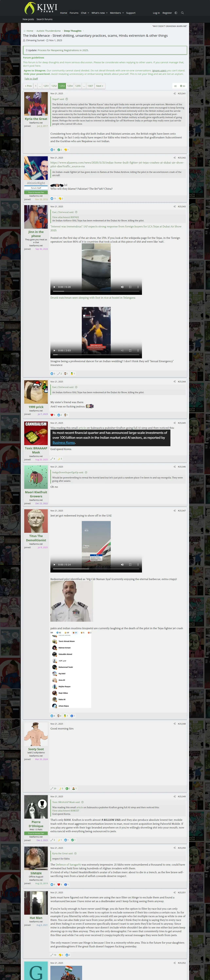Play the 0:28 video
This screenshot has height=980, width=210.
[x=54, y=287]
